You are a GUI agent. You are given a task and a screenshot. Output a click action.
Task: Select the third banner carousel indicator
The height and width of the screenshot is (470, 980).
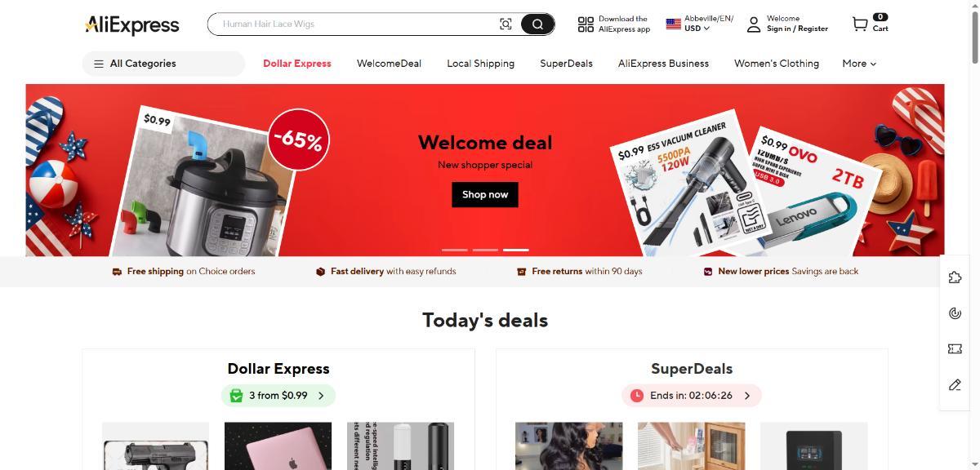(x=516, y=250)
